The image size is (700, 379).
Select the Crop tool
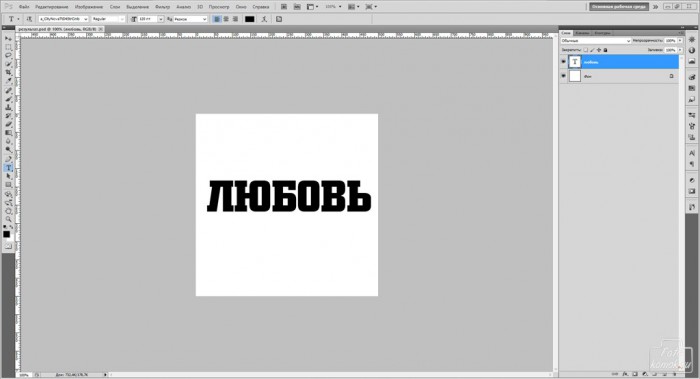8,72
